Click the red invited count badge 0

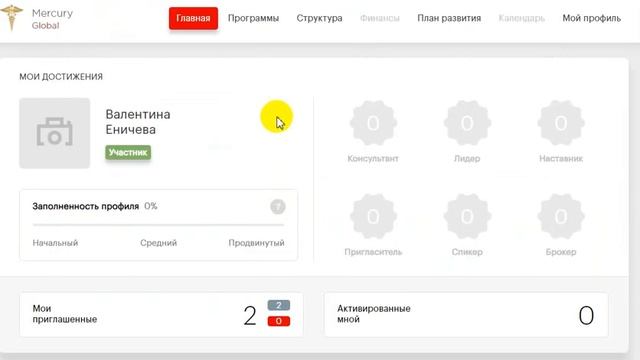(x=279, y=321)
